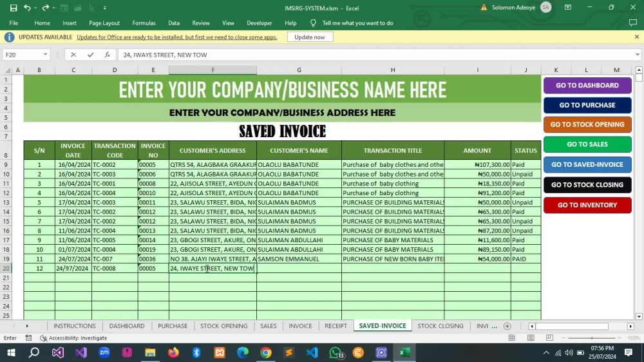
Task: Dismiss the updates available notification bar
Action: tap(637, 37)
